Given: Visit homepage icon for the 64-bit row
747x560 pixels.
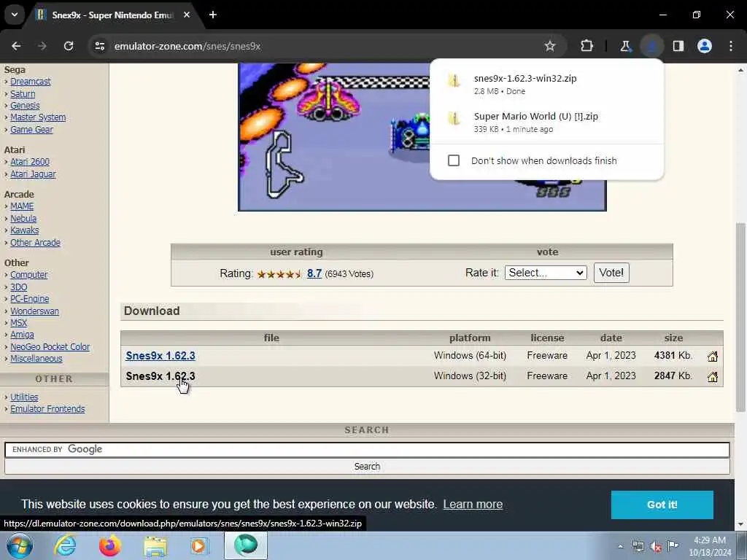Looking at the screenshot, I should (712, 356).
